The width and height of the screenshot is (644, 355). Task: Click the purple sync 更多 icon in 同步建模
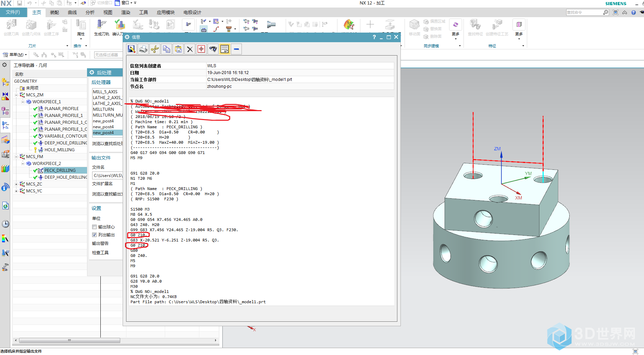(x=456, y=25)
